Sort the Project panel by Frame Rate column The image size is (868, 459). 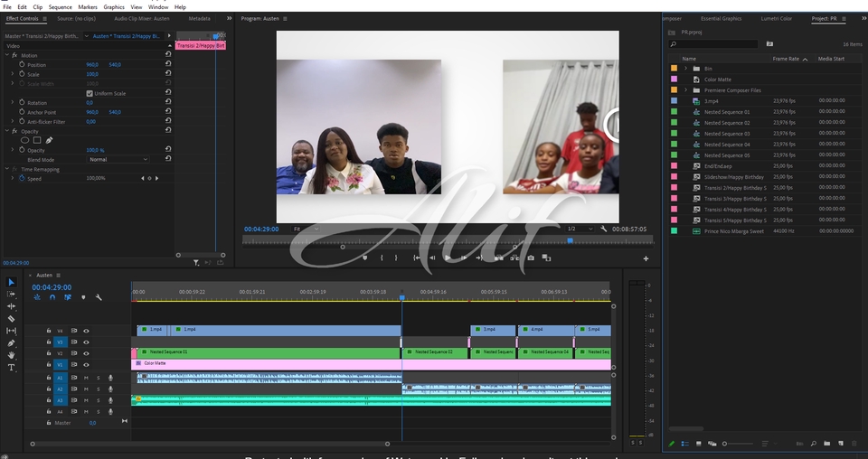786,59
